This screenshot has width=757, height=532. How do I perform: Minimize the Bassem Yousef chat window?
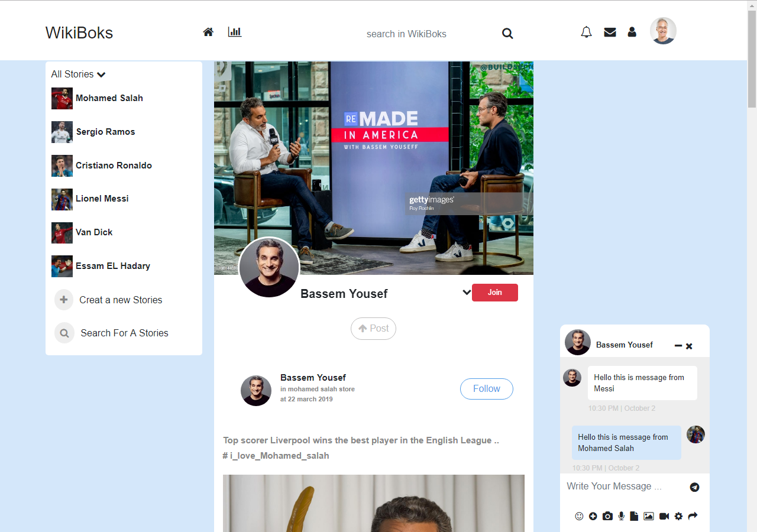click(678, 346)
